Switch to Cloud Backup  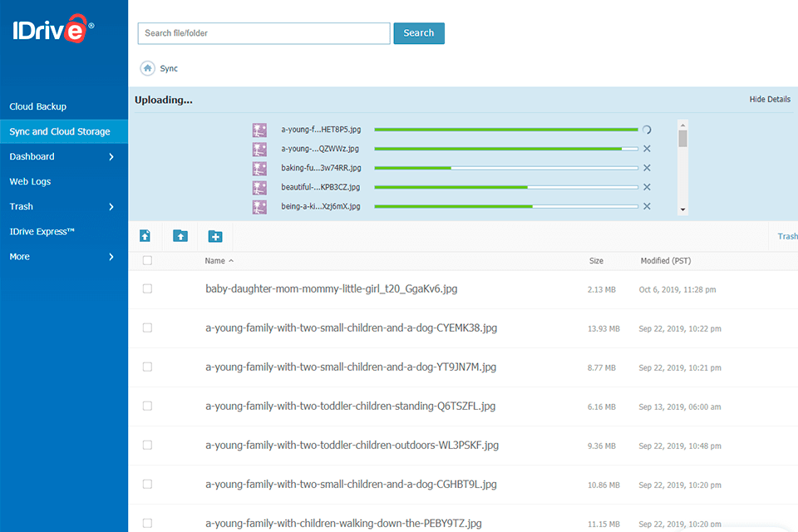tap(37, 106)
